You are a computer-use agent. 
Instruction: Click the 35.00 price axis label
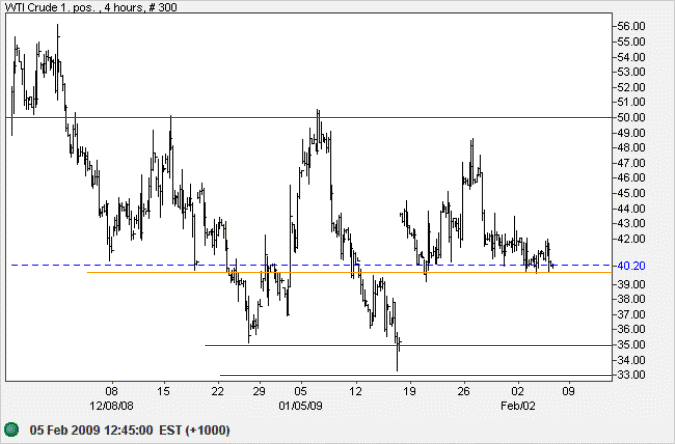click(631, 345)
